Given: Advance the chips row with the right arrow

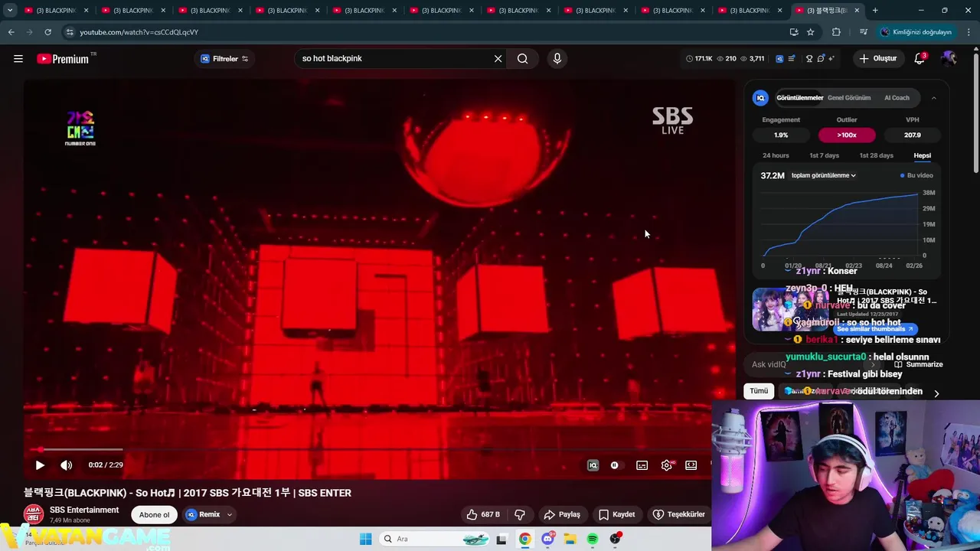Looking at the screenshot, I should pyautogui.click(x=936, y=393).
